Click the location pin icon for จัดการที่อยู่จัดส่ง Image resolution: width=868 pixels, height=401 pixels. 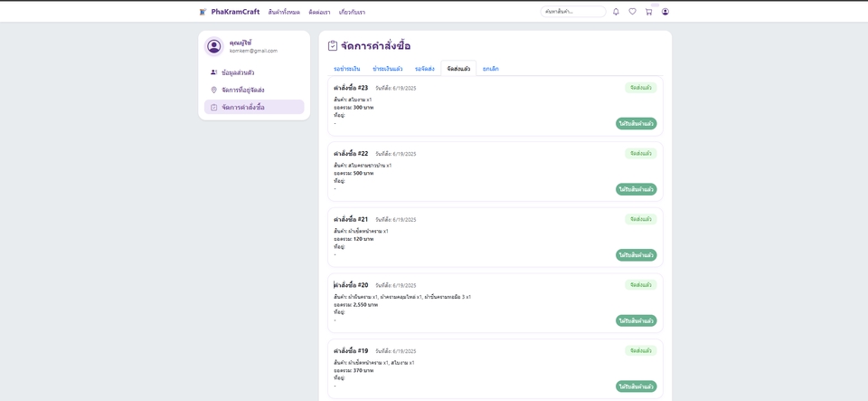pos(214,90)
